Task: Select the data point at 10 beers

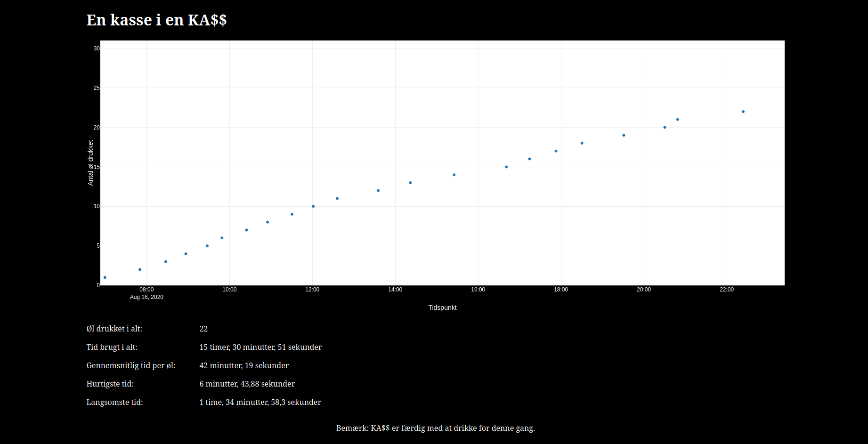Action: pyautogui.click(x=313, y=206)
